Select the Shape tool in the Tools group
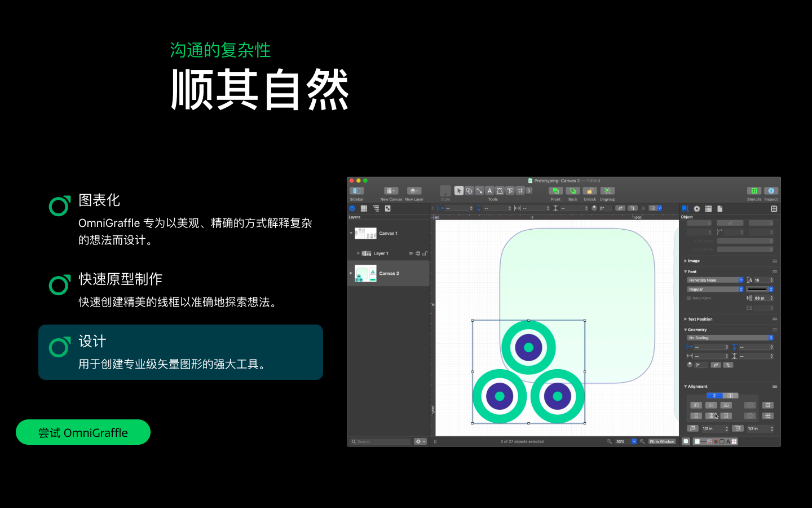 [470, 191]
